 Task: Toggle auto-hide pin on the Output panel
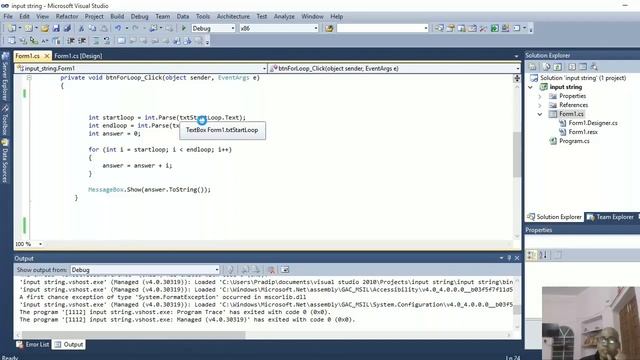tap(509, 258)
